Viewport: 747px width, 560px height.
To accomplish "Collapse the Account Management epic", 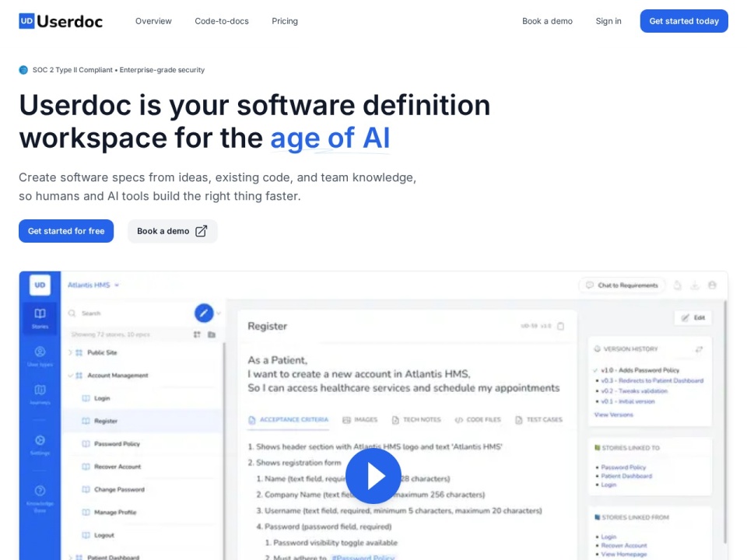I will [x=70, y=375].
